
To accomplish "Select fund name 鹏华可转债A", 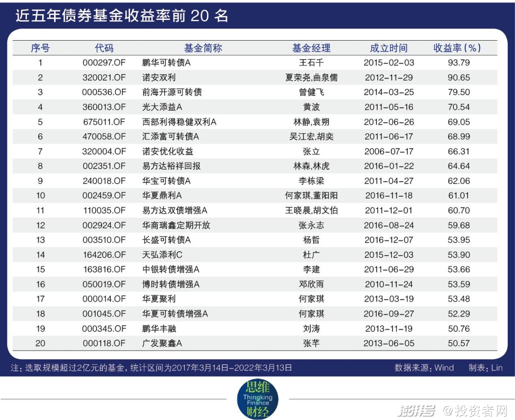I will (166, 62).
